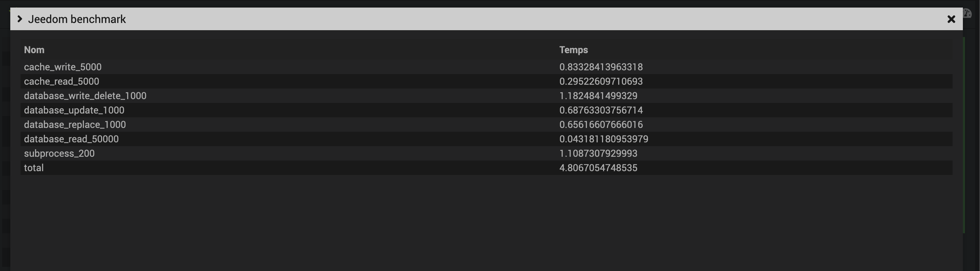Click the Jeedom benchmark dialog title
The height and width of the screenshot is (271, 980).
pyautogui.click(x=77, y=19)
